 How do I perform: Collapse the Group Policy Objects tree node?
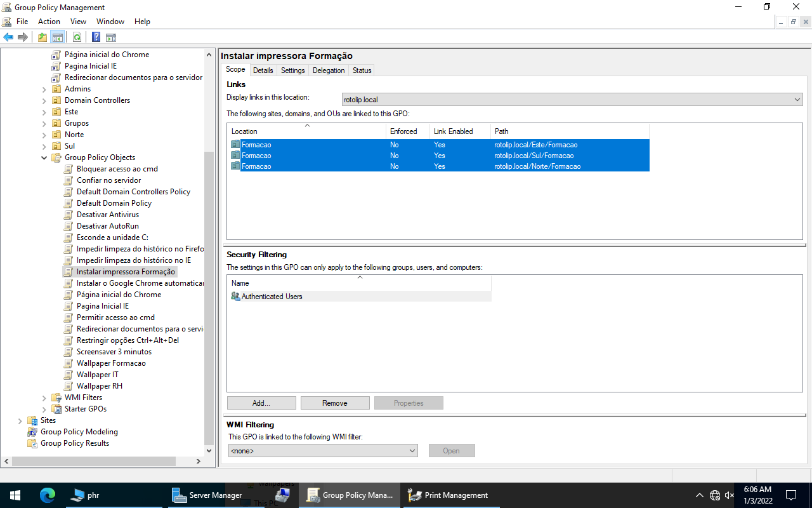pos(44,157)
